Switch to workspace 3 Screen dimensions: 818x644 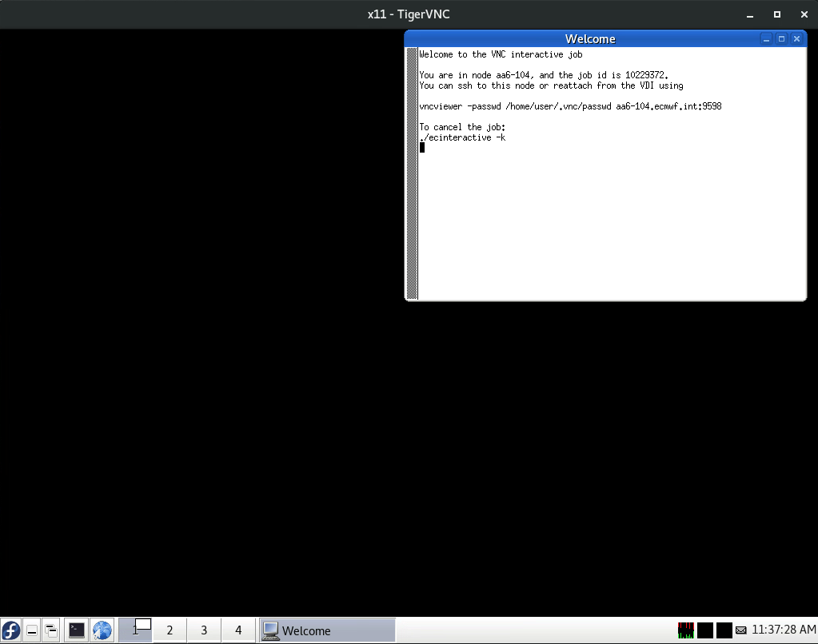(204, 630)
